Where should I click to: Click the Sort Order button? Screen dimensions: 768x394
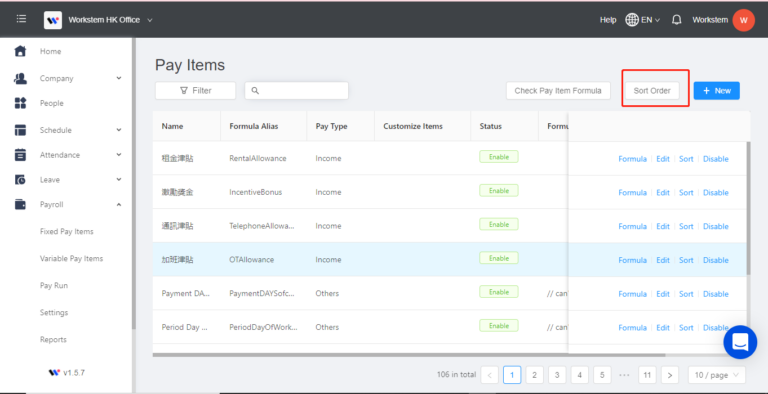pyautogui.click(x=652, y=91)
